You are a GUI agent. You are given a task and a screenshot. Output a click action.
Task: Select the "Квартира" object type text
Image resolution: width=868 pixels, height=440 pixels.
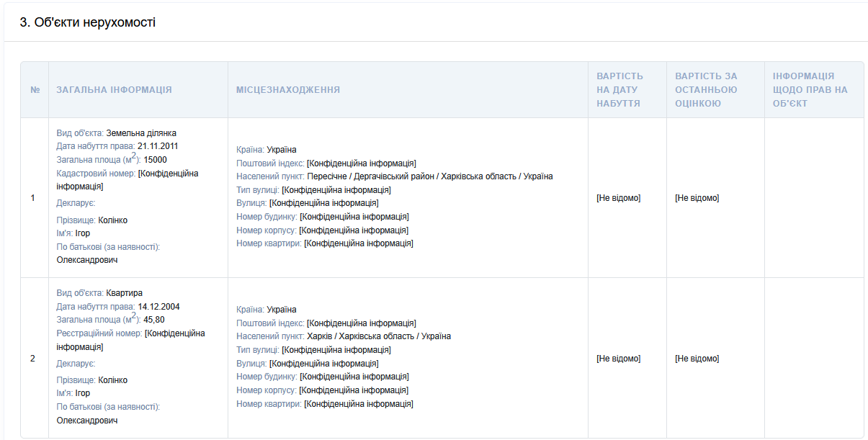[124, 293]
